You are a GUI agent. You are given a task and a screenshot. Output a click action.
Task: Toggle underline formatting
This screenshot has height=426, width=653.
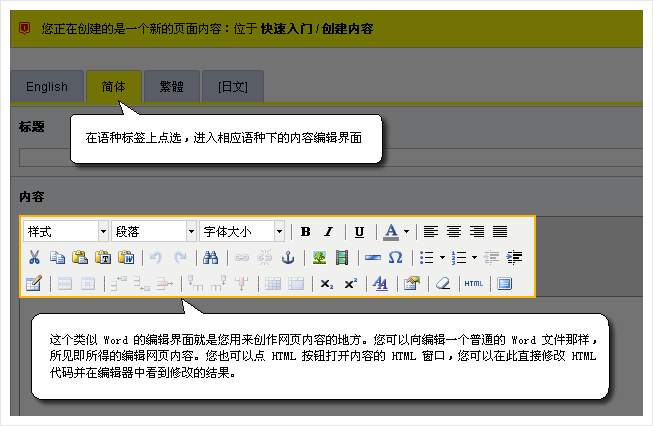point(359,231)
